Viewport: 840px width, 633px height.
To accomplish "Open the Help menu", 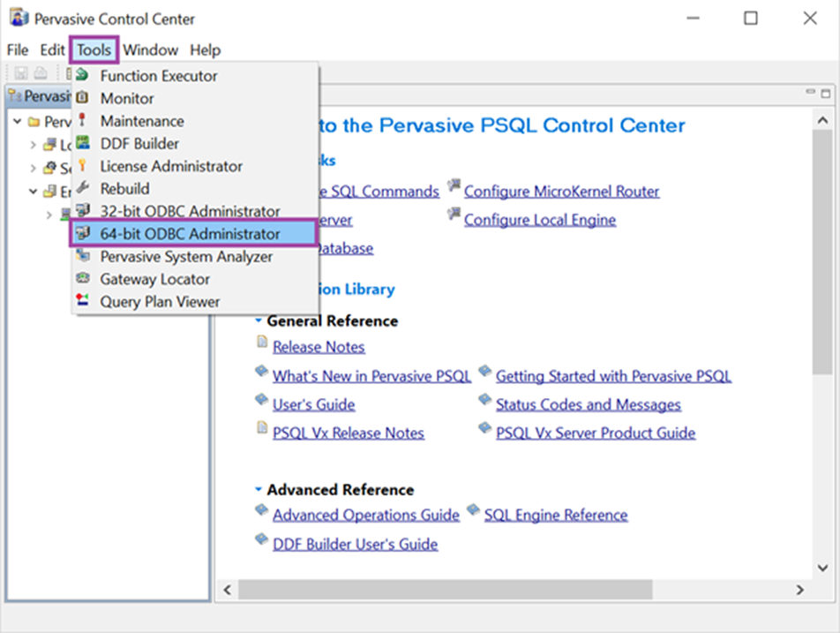I will (x=206, y=49).
